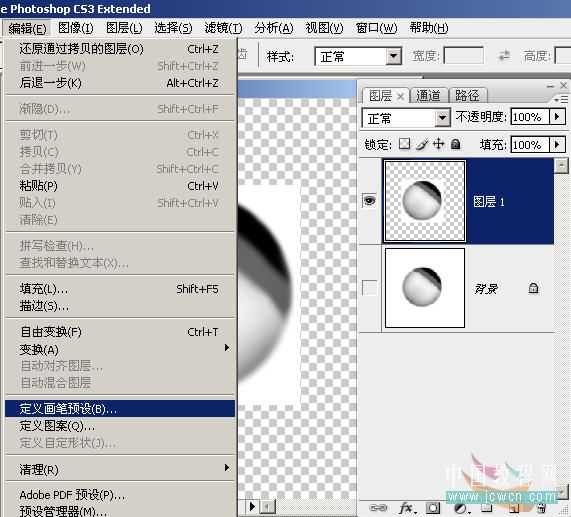Collapse the Layers panel with minimize dash
The image size is (571, 517).
coord(550,86)
